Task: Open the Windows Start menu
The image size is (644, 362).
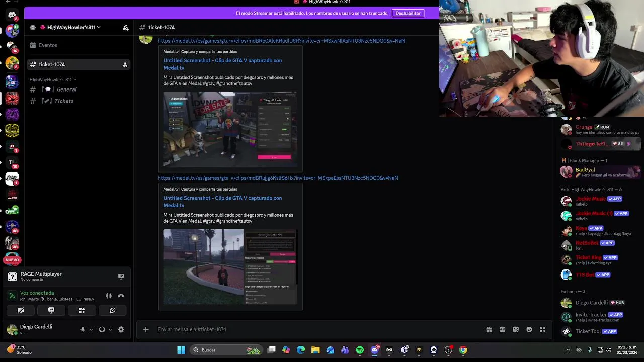Action: click(181, 350)
